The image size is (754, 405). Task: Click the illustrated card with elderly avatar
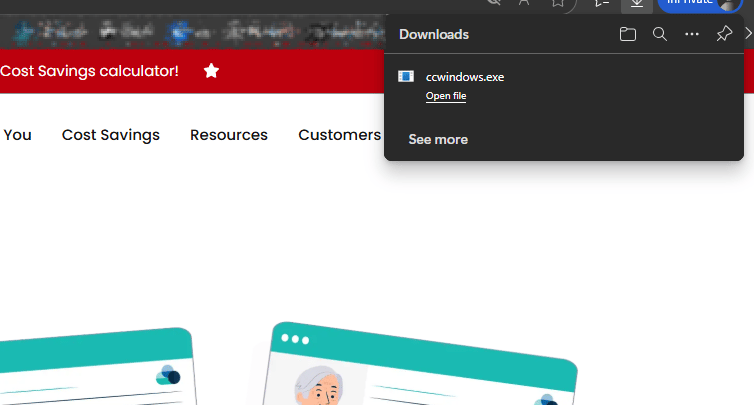coord(420,364)
